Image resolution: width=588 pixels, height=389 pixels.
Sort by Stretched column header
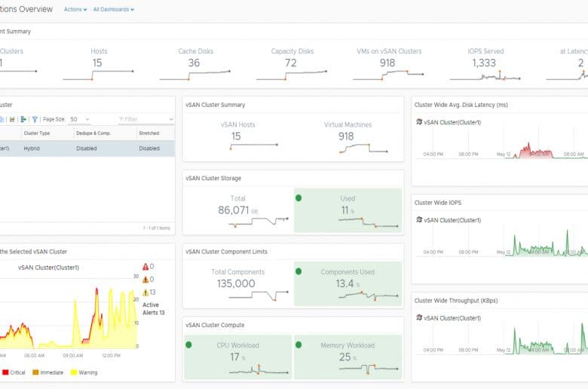click(149, 133)
